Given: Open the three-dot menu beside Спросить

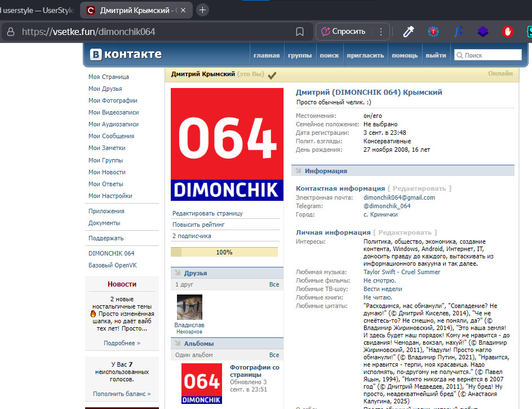Looking at the screenshot, I should [x=381, y=32].
